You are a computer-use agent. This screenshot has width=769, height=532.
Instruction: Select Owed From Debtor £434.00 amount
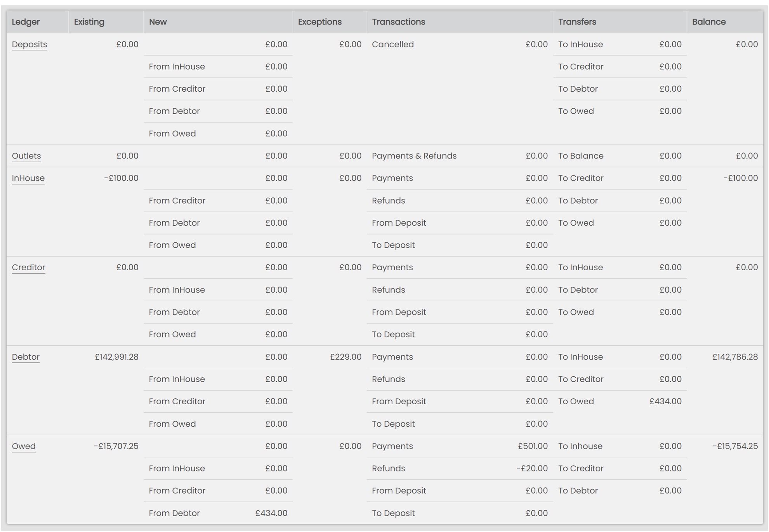point(271,513)
